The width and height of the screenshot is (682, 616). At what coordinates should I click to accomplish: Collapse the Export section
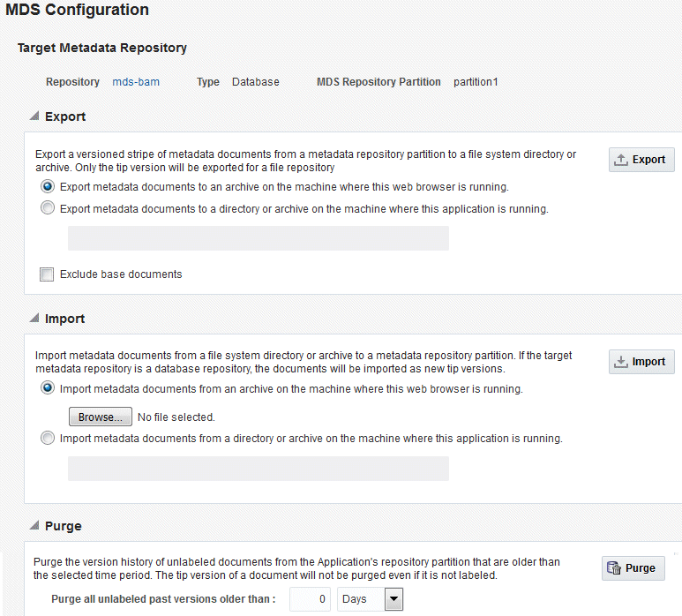pos(34,116)
